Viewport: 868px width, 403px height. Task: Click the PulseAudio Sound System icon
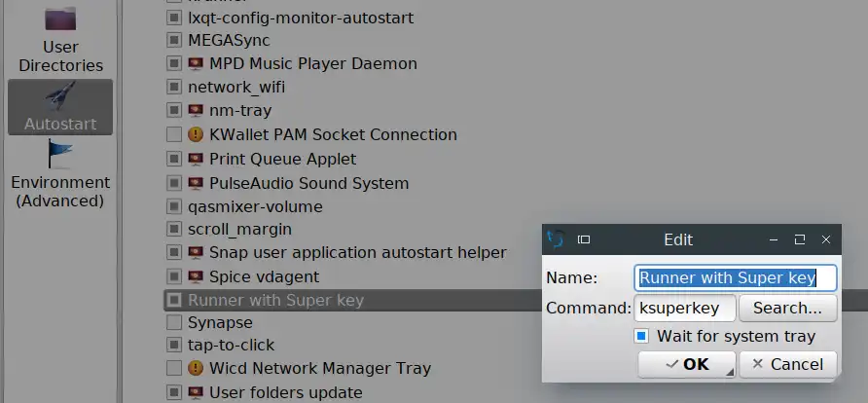(x=196, y=183)
